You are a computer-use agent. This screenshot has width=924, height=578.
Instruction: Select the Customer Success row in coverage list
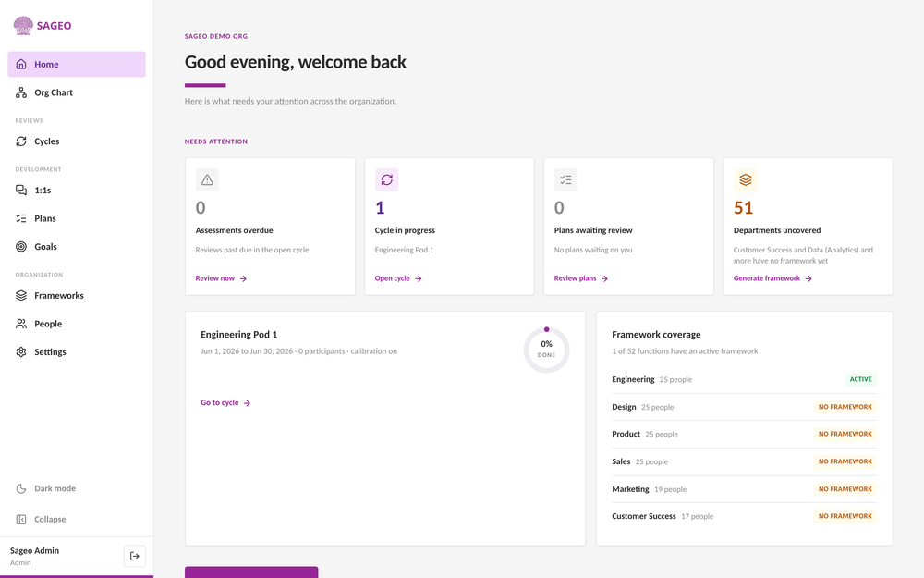tap(744, 516)
